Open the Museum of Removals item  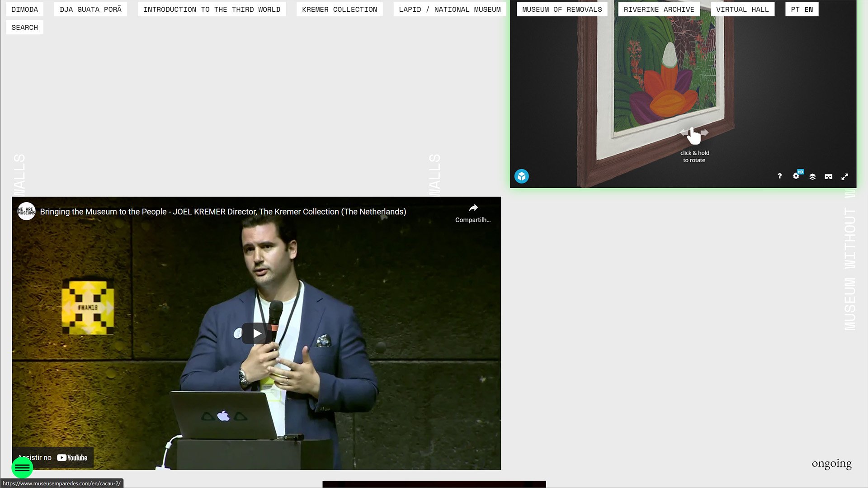click(562, 9)
